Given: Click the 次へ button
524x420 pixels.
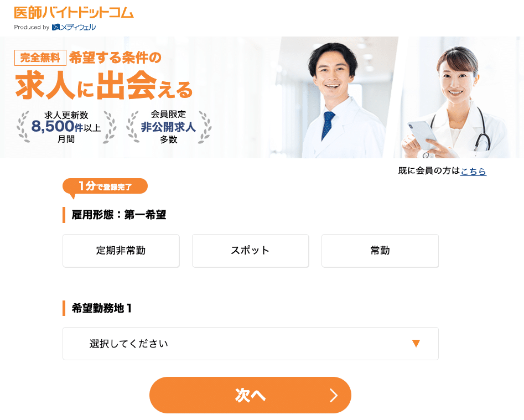Looking at the screenshot, I should point(250,395).
